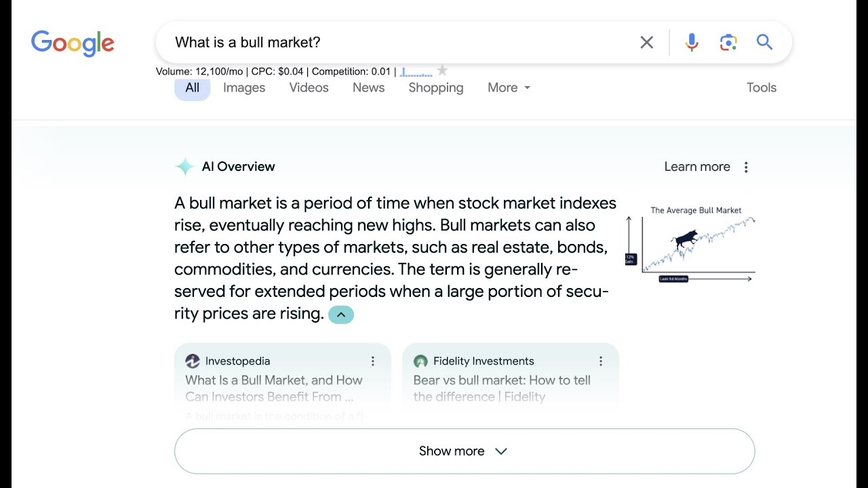This screenshot has width=868, height=488.
Task: Open the search Tools options
Action: pyautogui.click(x=762, y=88)
